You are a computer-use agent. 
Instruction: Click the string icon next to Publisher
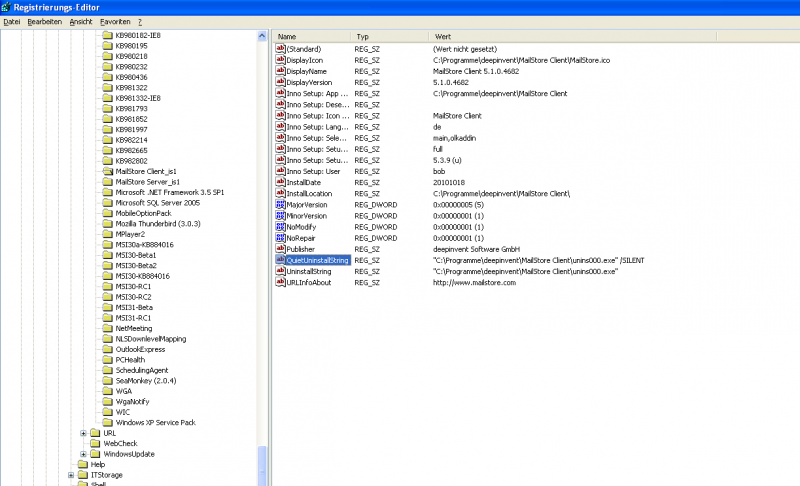click(x=280, y=249)
